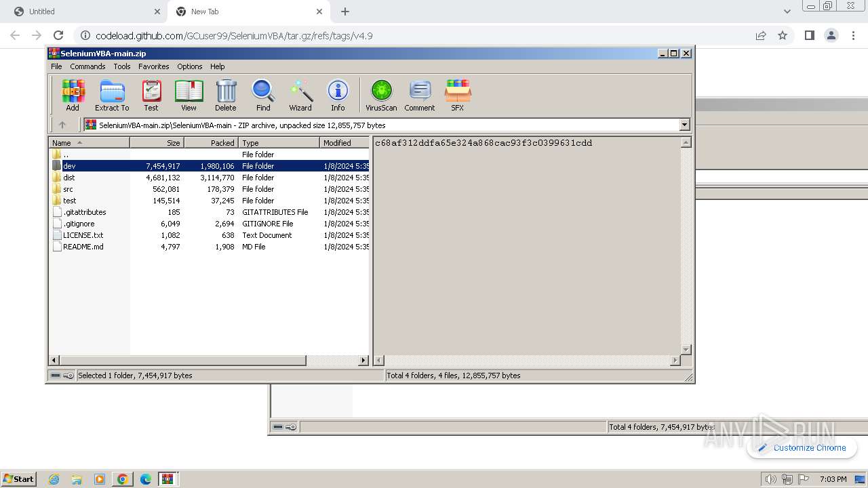Image resolution: width=868 pixels, height=488 pixels.
Task: Open Chrome from the taskbar
Action: pyautogui.click(x=123, y=479)
